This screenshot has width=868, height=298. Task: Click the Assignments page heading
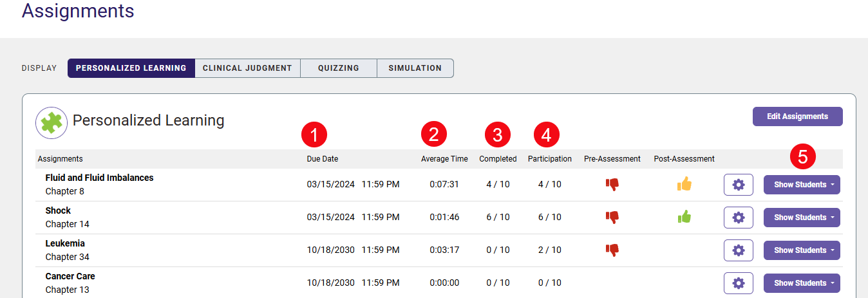(x=78, y=11)
